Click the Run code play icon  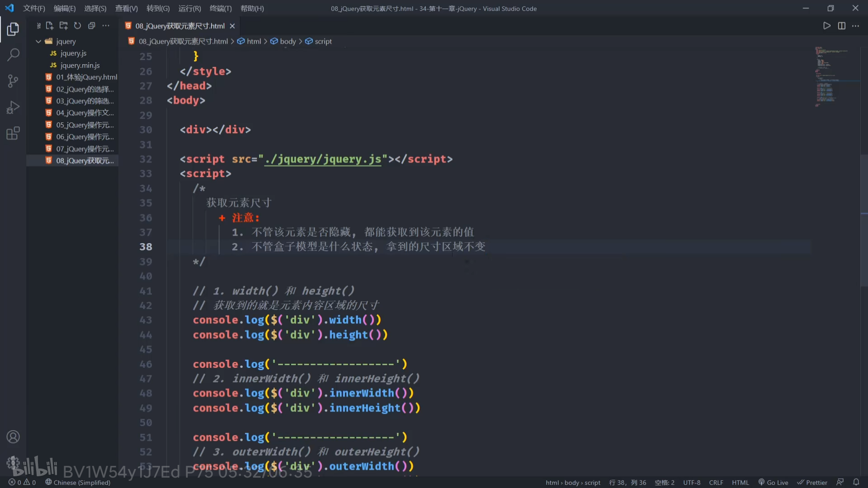(826, 26)
